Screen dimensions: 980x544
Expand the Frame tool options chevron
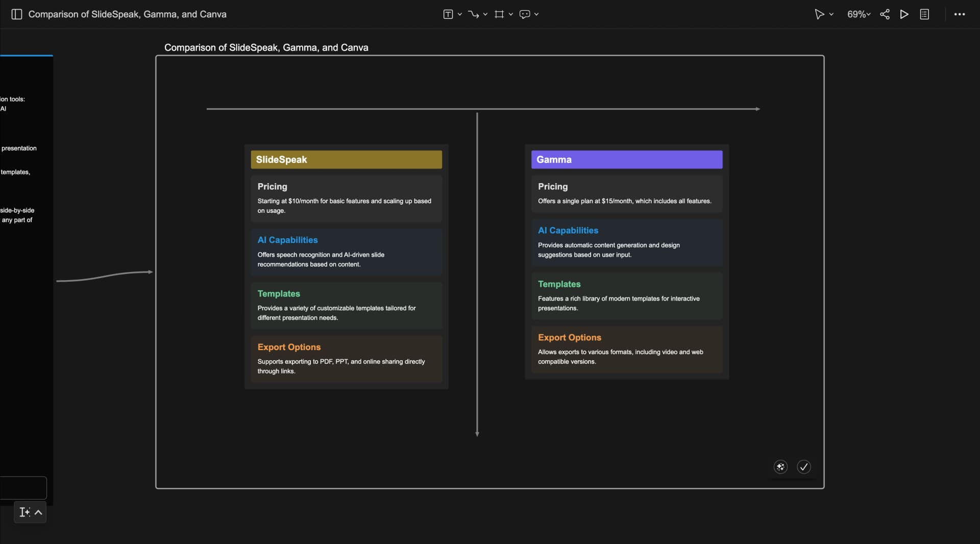[510, 14]
